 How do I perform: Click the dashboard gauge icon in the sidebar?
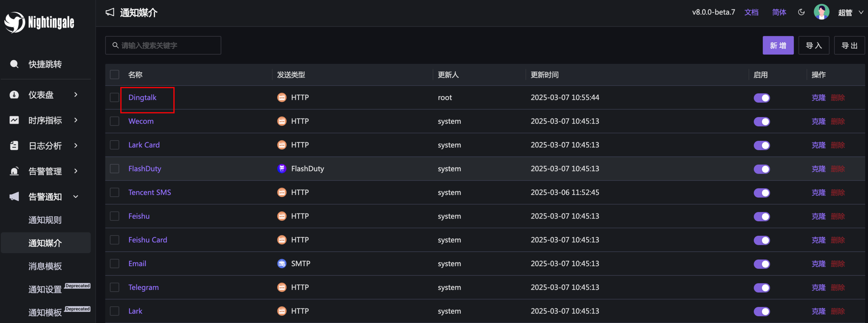coord(14,95)
